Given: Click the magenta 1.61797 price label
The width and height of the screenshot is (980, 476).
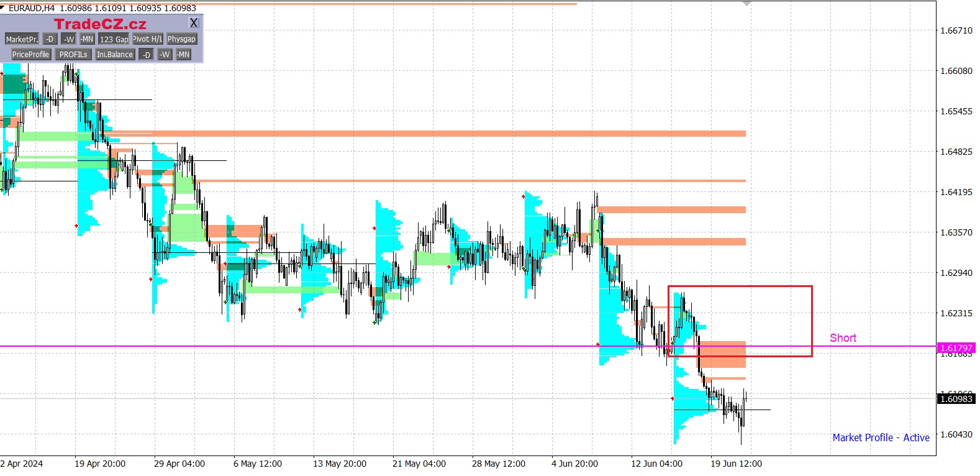Looking at the screenshot, I should [x=956, y=348].
